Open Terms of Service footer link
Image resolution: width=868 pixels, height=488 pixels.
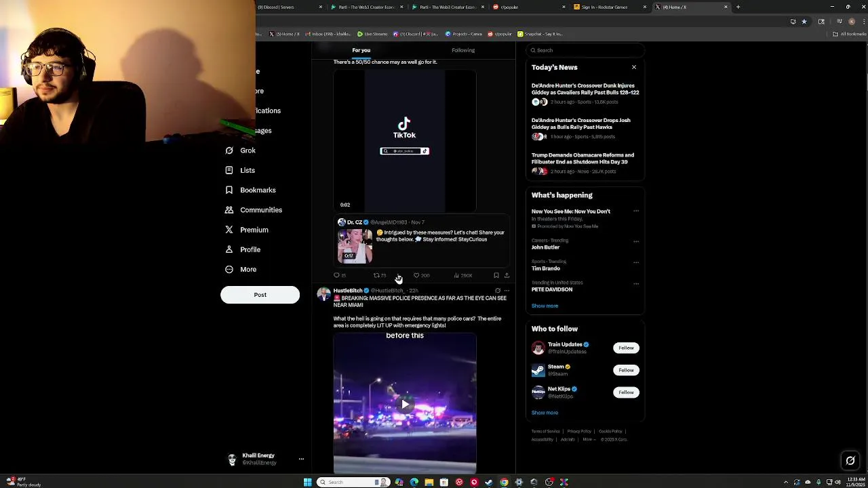click(545, 432)
